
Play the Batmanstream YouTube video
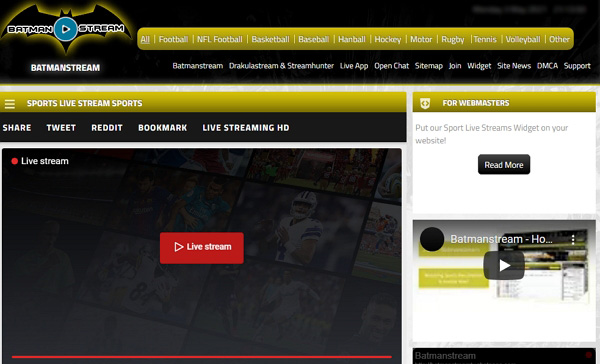504,265
